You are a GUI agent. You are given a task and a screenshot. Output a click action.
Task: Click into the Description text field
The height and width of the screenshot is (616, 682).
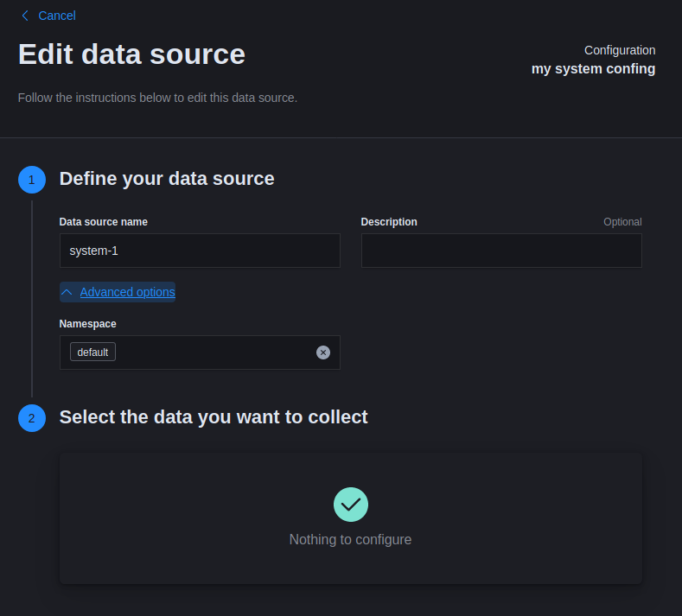pyautogui.click(x=501, y=251)
